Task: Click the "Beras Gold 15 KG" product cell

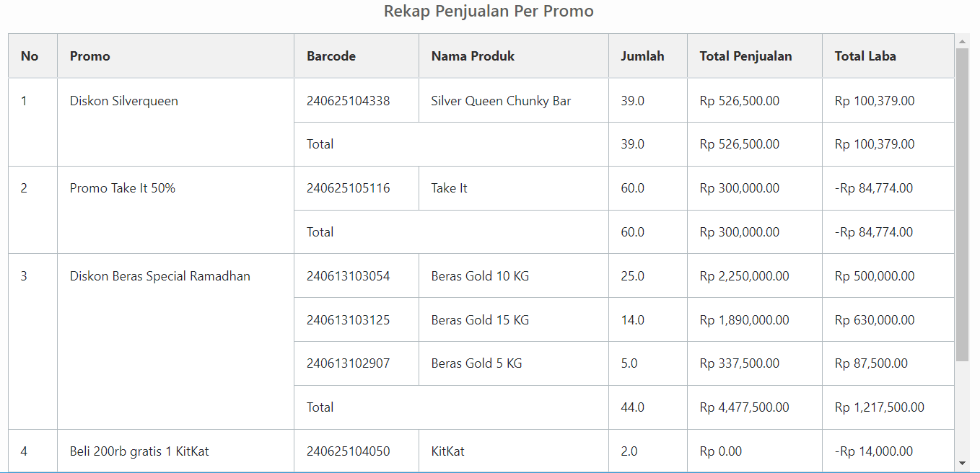Action: pos(480,320)
